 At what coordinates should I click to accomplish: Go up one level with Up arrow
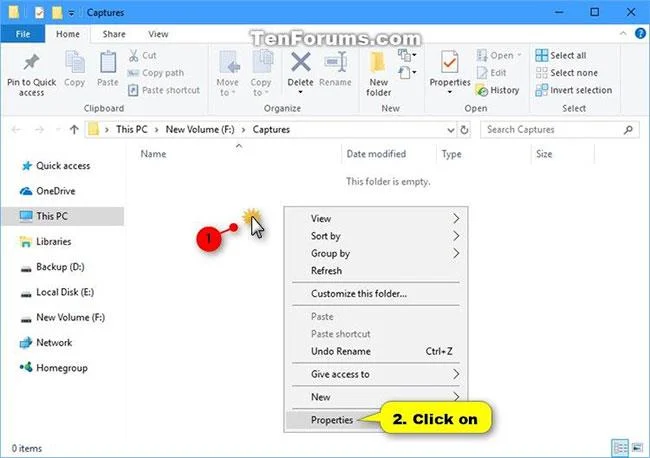point(74,130)
